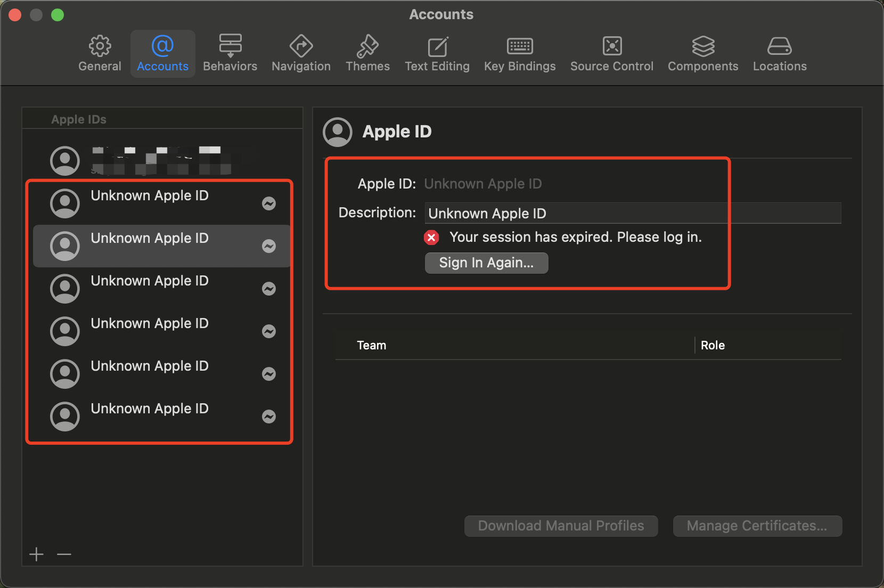This screenshot has height=588, width=884.
Task: Remove selected account with minus button
Action: [64, 554]
